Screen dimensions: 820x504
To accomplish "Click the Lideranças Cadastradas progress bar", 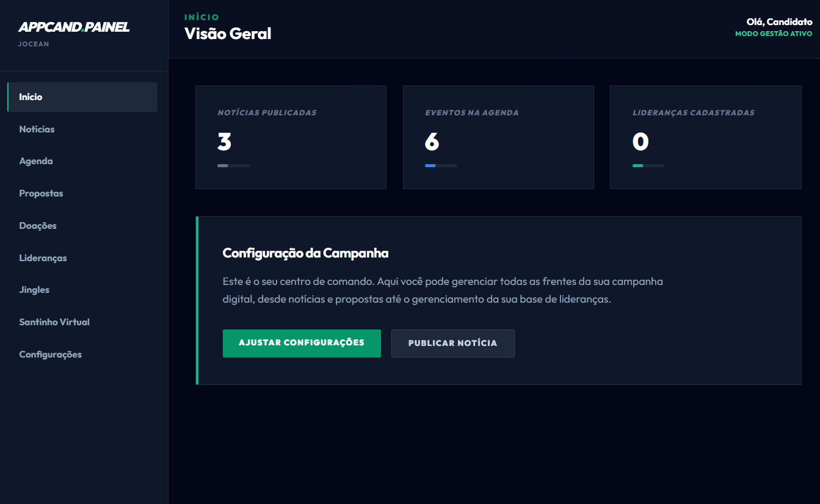I will (648, 165).
